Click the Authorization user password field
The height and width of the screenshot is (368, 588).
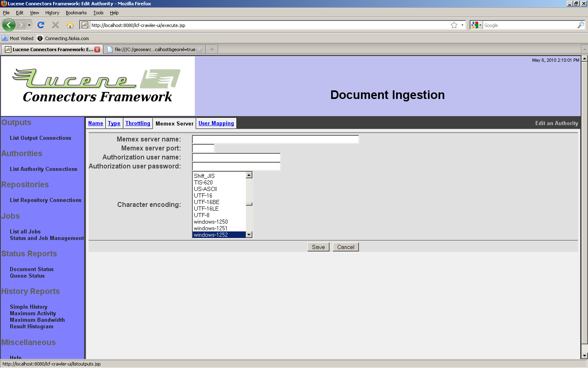coord(236,166)
